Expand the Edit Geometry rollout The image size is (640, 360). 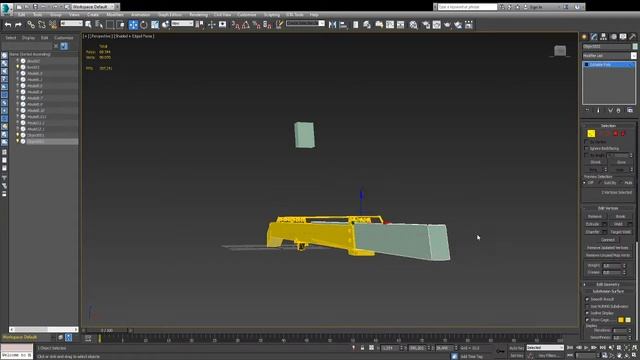point(608,284)
